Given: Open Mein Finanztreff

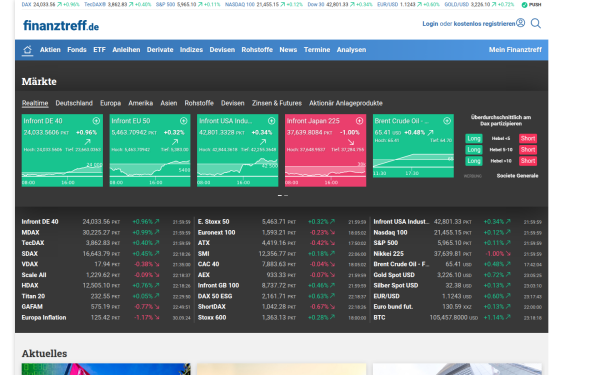Looking at the screenshot, I should [x=515, y=50].
